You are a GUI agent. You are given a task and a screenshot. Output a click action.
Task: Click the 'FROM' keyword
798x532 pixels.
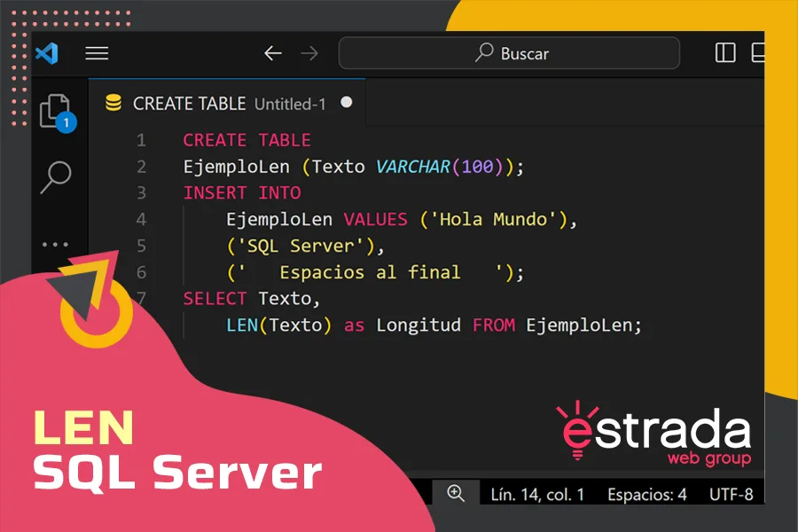494,325
